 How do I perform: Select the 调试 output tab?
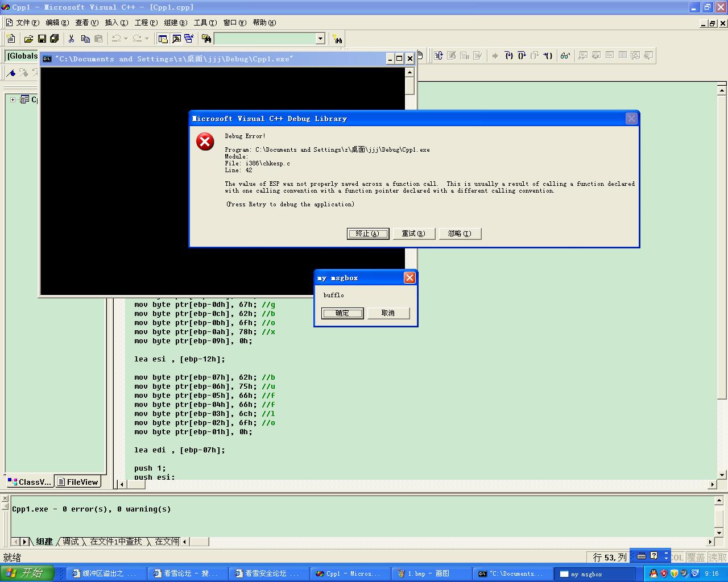point(71,542)
